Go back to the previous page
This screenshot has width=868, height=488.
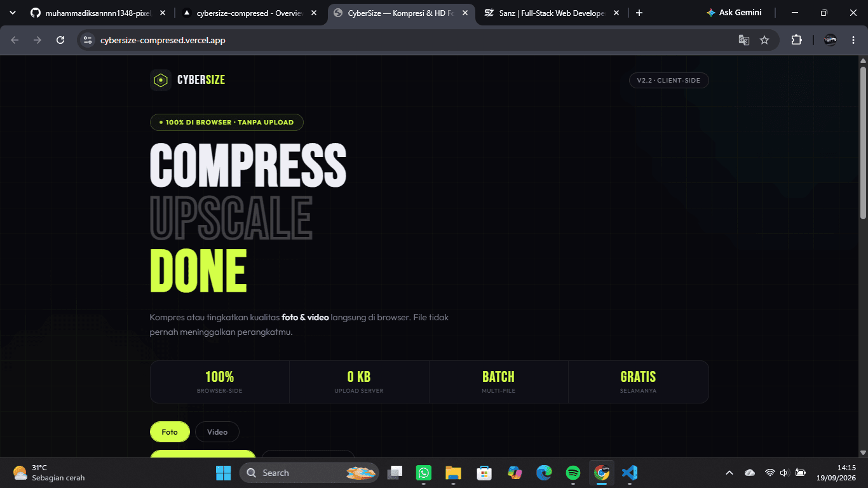point(15,40)
